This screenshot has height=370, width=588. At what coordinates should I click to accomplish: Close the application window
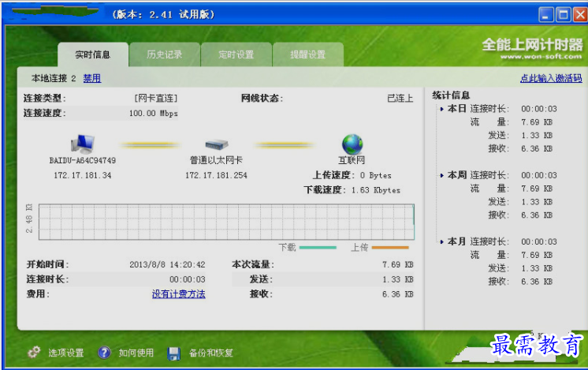coord(580,15)
